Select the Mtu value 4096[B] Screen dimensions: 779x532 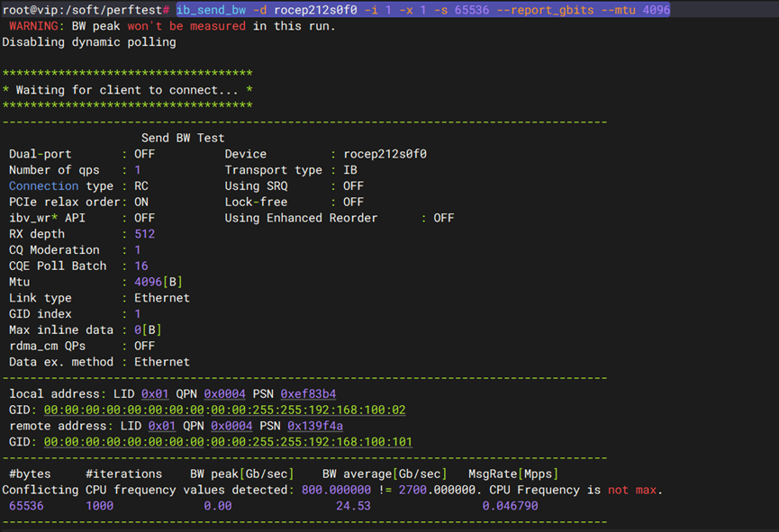(159, 282)
